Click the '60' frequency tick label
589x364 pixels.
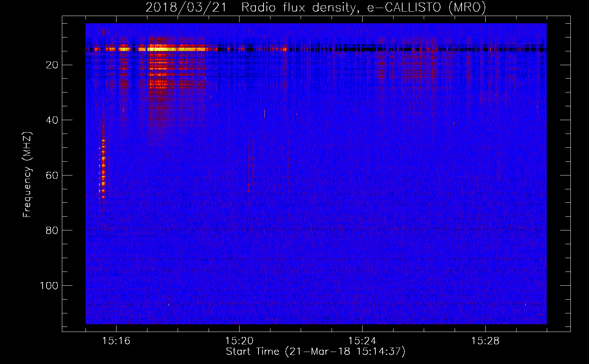pyautogui.click(x=52, y=175)
